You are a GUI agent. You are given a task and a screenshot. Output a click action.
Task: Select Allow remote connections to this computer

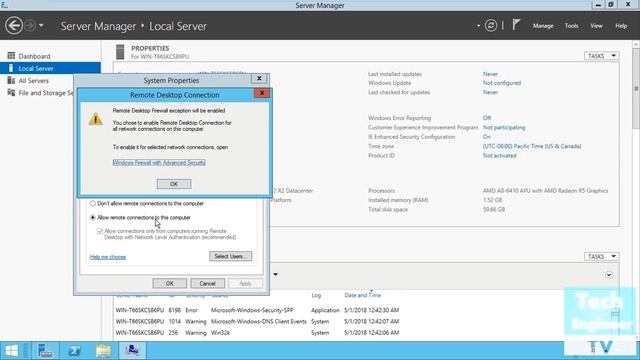click(x=93, y=218)
